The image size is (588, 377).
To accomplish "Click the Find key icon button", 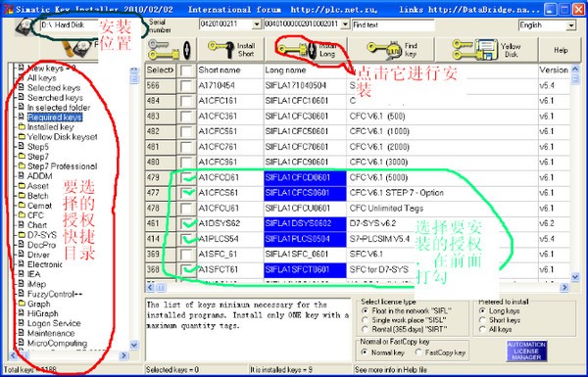I will [384, 50].
